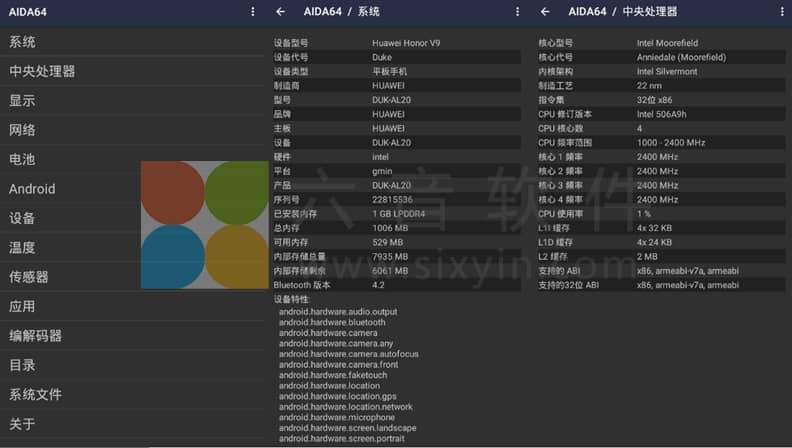Click the 硬件 intel row
The height and width of the screenshot is (448, 792).
397,157
